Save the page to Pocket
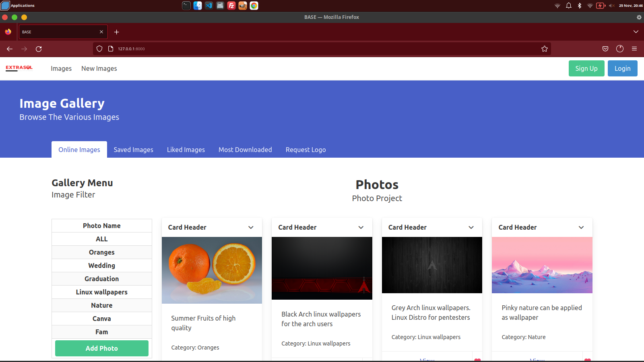This screenshot has width=644, height=362. click(605, 49)
